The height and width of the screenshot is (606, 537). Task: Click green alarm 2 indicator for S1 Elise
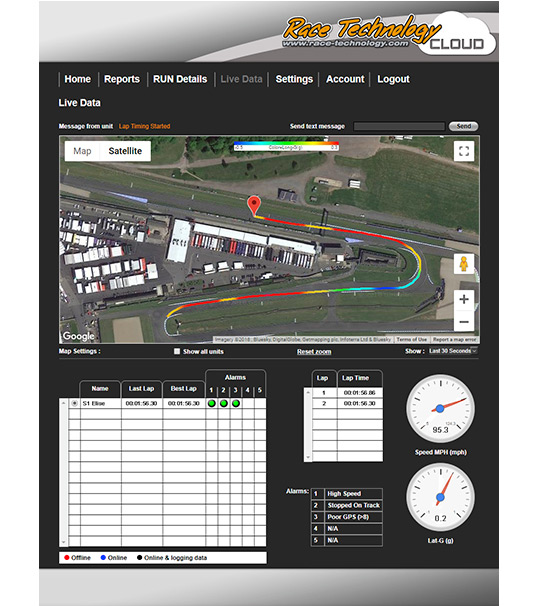(223, 403)
